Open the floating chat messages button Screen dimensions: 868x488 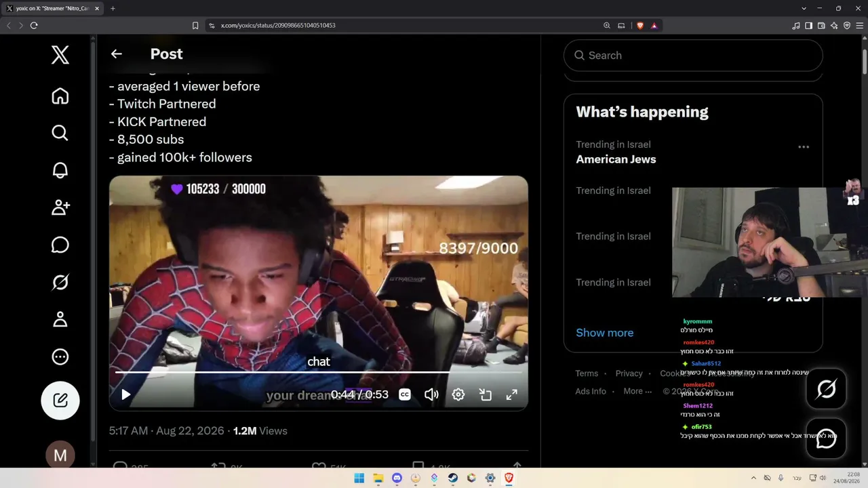click(826, 439)
